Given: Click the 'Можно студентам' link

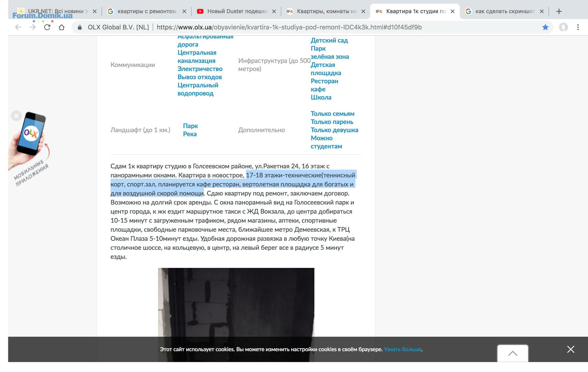Looking at the screenshot, I should (x=326, y=142).
